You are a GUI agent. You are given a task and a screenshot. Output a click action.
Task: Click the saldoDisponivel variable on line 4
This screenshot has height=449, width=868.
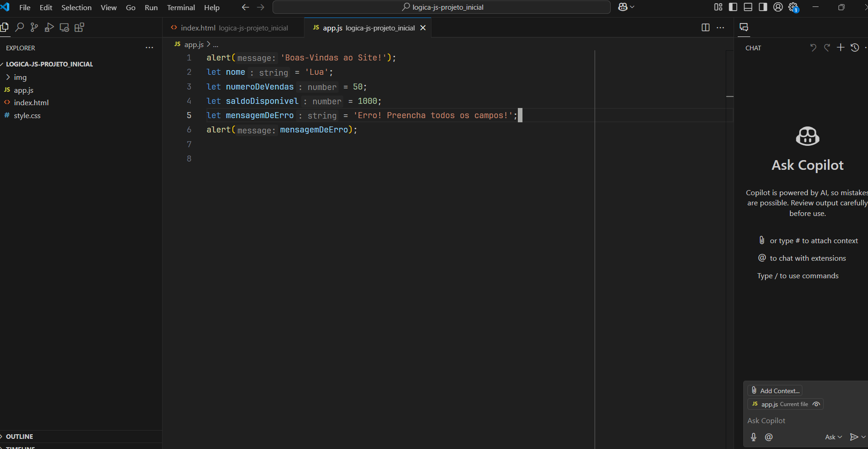pyautogui.click(x=262, y=101)
